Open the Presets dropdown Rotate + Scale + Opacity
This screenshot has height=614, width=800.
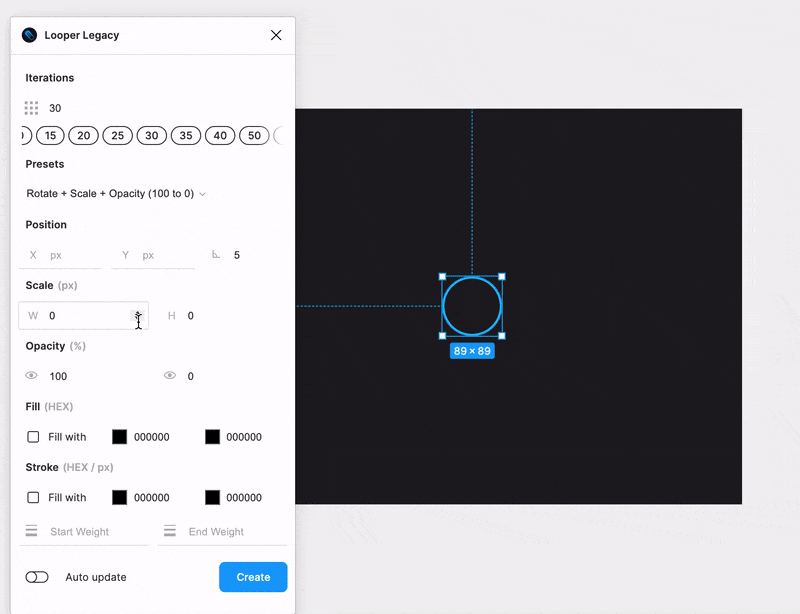[x=116, y=194]
